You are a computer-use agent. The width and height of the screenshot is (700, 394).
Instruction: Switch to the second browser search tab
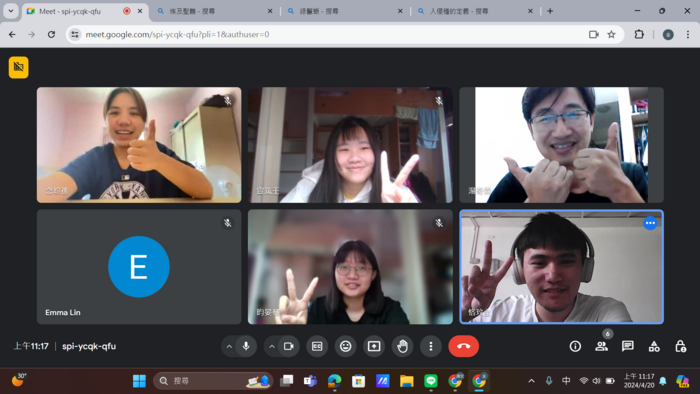pos(214,11)
